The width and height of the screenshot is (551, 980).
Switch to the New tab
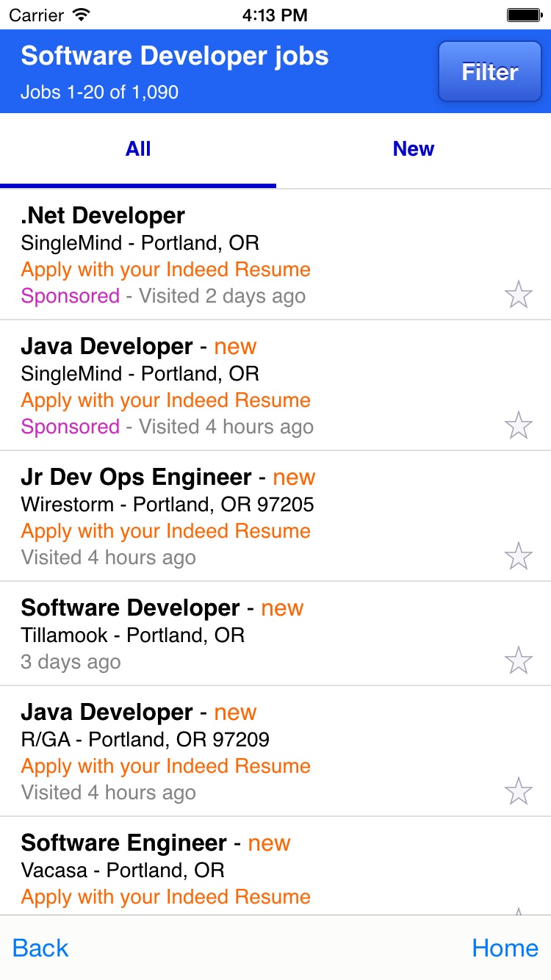click(414, 151)
